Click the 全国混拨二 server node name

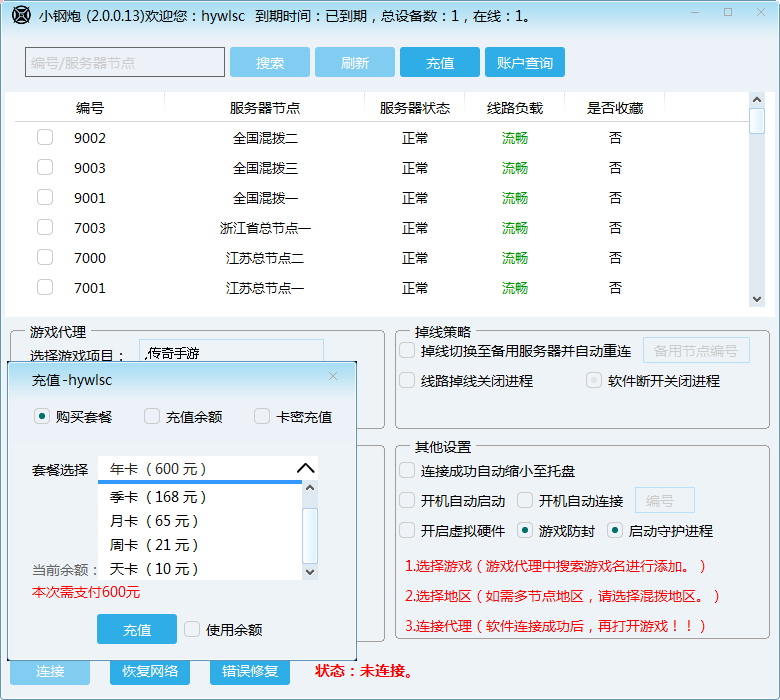coord(265,138)
